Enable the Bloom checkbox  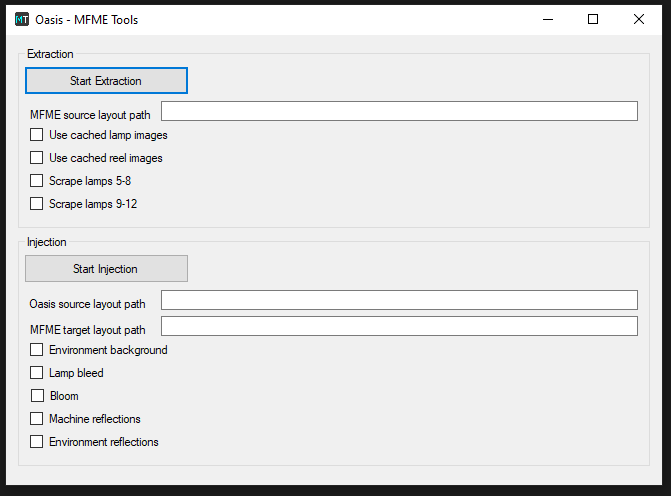[x=37, y=395]
